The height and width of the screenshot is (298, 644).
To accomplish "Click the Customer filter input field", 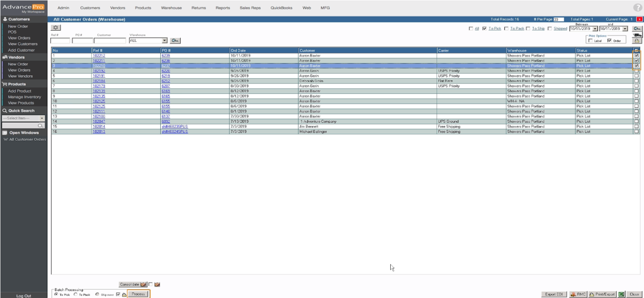I will click(110, 41).
